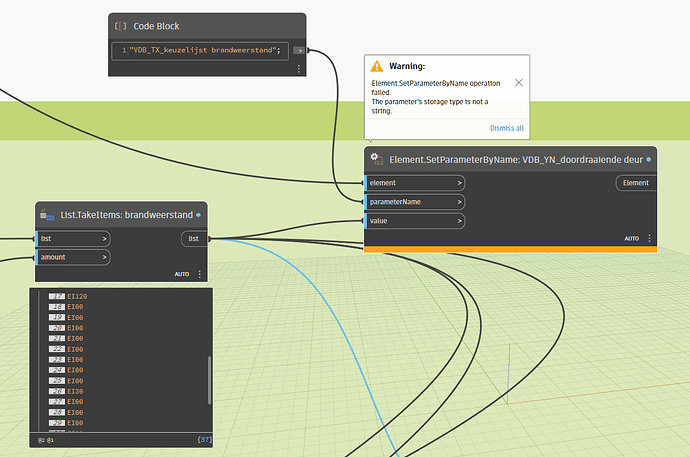This screenshot has width=690, height=457.
Task: Click the Code Block bracket icon
Action: coord(121,26)
